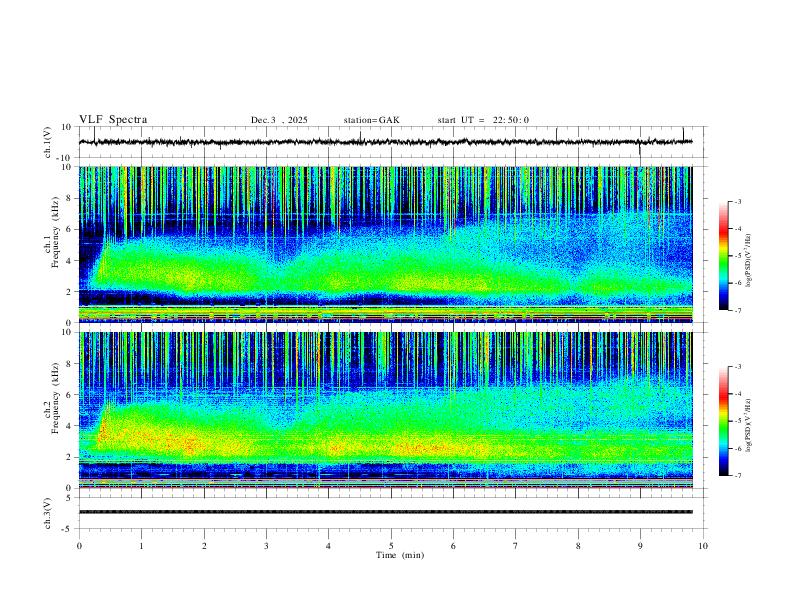Click the ch.2 'Frequency (kHz)' axis label
This screenshot has height=612, width=792.
click(55, 398)
